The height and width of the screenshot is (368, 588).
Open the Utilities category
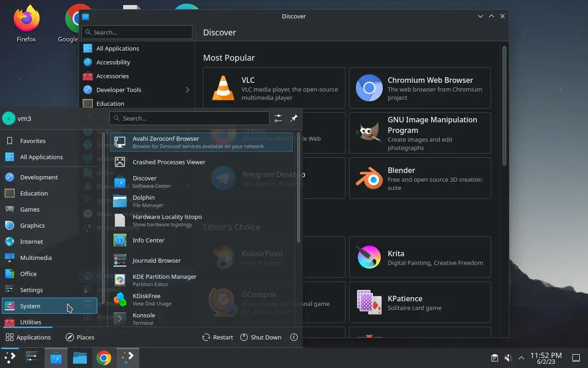(50, 322)
